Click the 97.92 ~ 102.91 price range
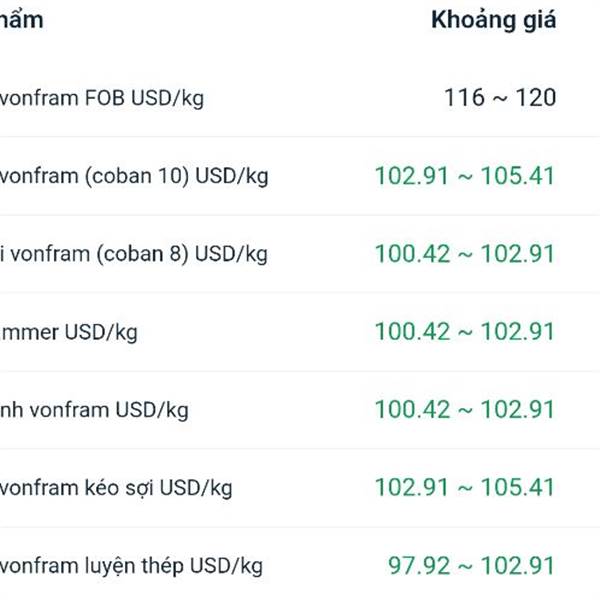Viewport: 600px width, 600px height. (471, 566)
